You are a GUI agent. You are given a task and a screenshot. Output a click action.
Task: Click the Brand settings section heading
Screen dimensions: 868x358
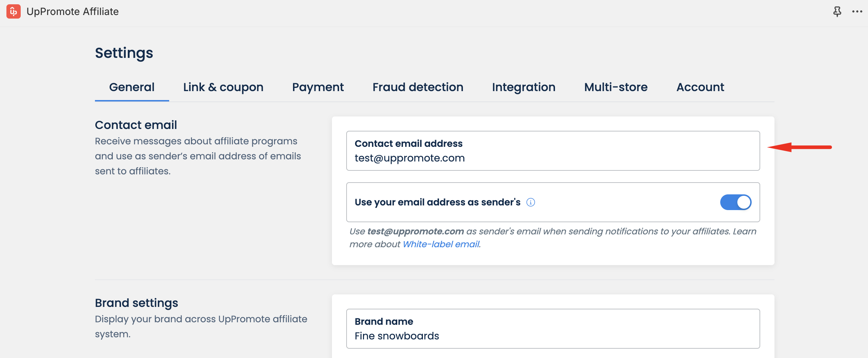point(136,303)
